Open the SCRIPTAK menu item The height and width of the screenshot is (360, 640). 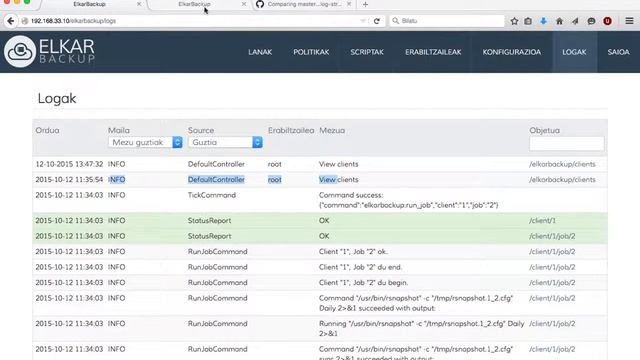click(367, 52)
